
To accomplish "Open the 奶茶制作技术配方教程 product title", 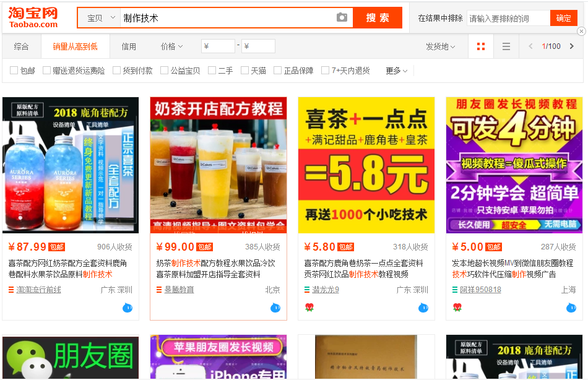I will click(x=215, y=269).
